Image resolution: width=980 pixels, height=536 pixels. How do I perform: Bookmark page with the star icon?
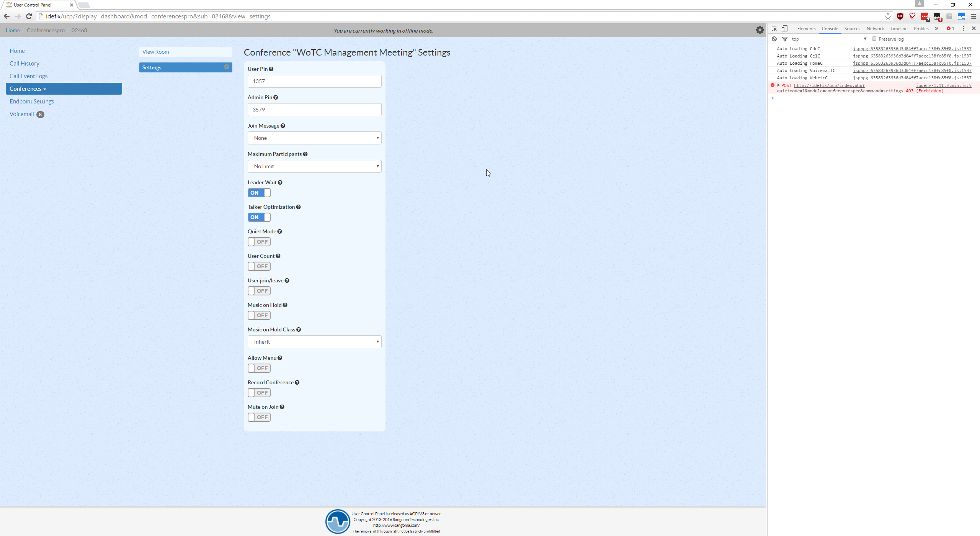888,16
